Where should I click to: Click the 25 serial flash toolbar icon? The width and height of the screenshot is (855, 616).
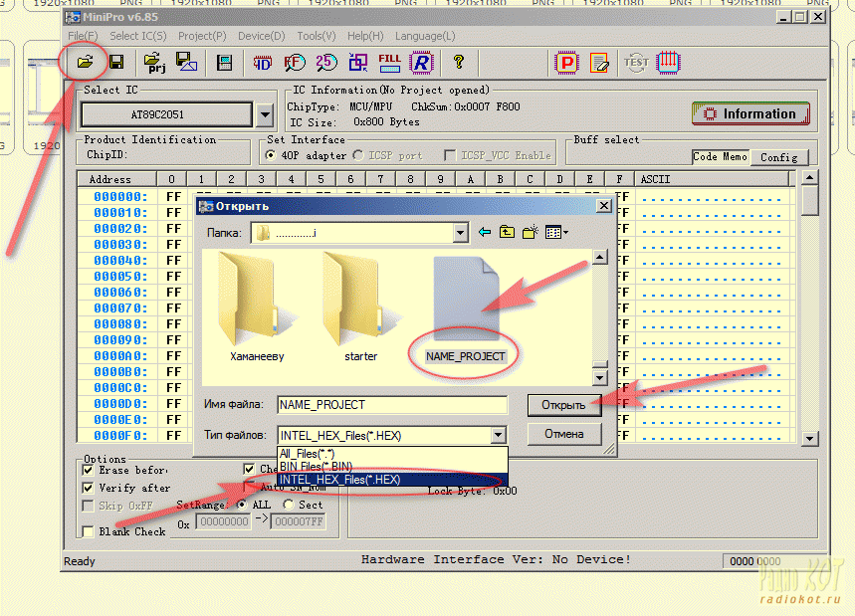pyautogui.click(x=326, y=62)
